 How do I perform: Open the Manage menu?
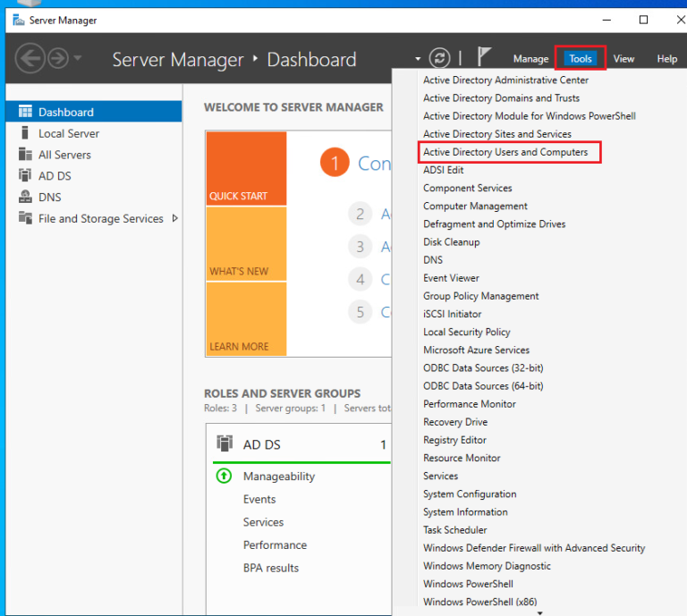click(530, 59)
